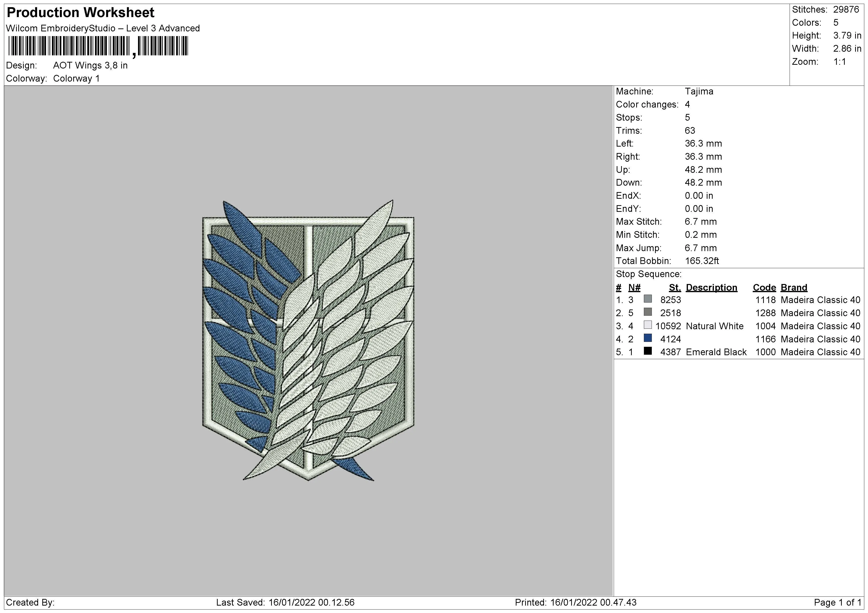Click the Max Stitch value '6.7 mm'
The width and height of the screenshot is (868, 613).
click(701, 222)
